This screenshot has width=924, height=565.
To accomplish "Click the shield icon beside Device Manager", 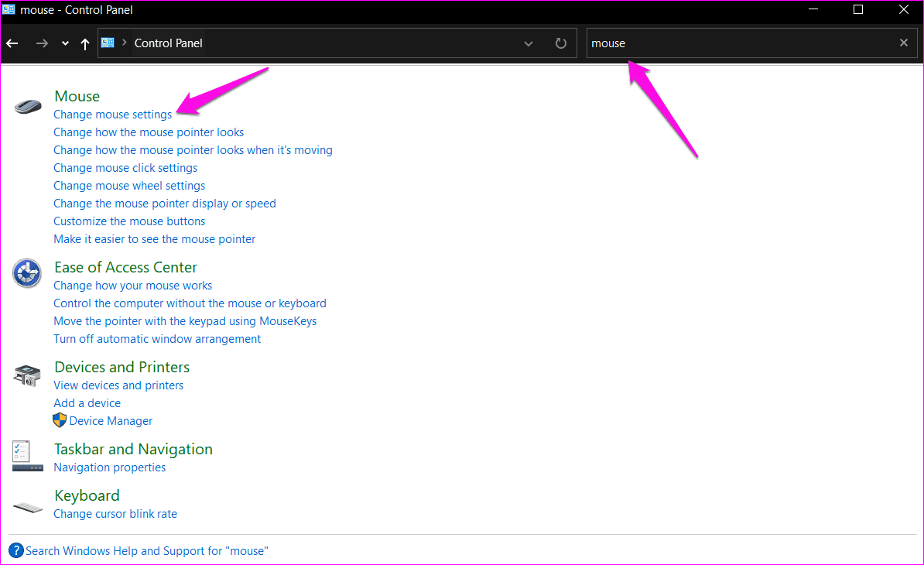I will 60,420.
